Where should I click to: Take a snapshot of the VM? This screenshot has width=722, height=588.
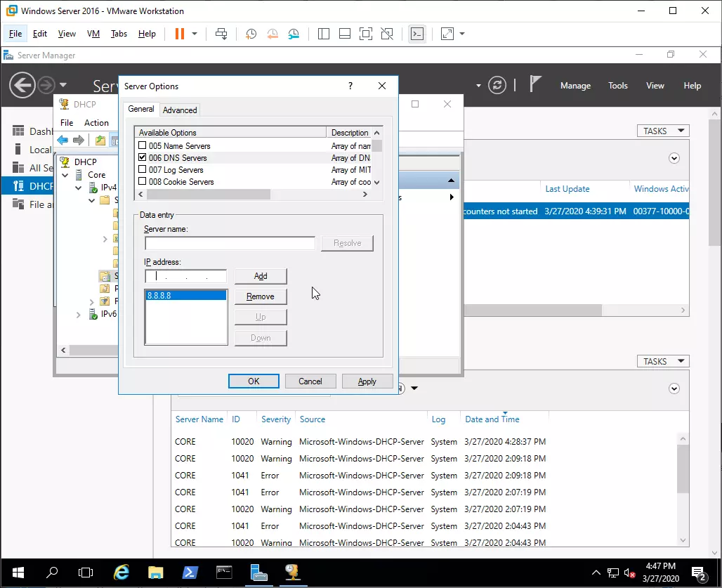[x=251, y=34]
